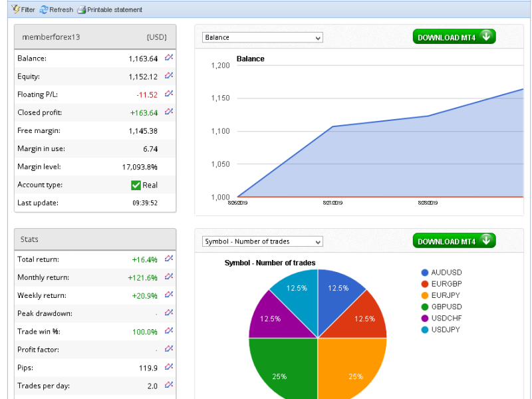Expand the Balance chart type dropdown
Image resolution: width=532 pixels, height=399 pixels.
pyautogui.click(x=262, y=38)
